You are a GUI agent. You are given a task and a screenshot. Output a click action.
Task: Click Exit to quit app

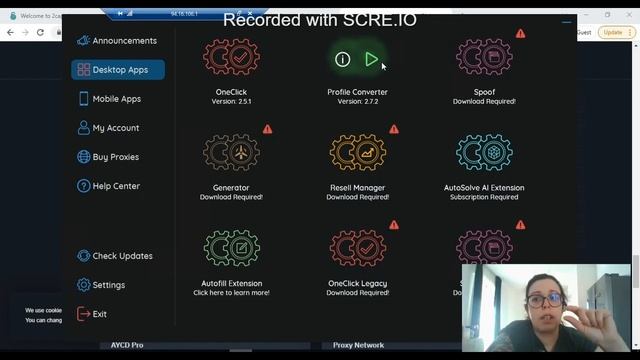coord(92,314)
